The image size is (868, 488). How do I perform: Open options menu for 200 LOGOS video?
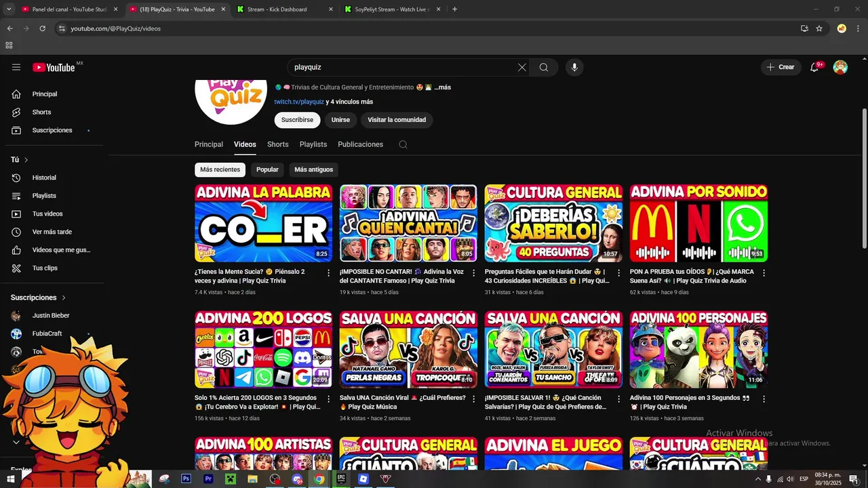click(x=329, y=399)
